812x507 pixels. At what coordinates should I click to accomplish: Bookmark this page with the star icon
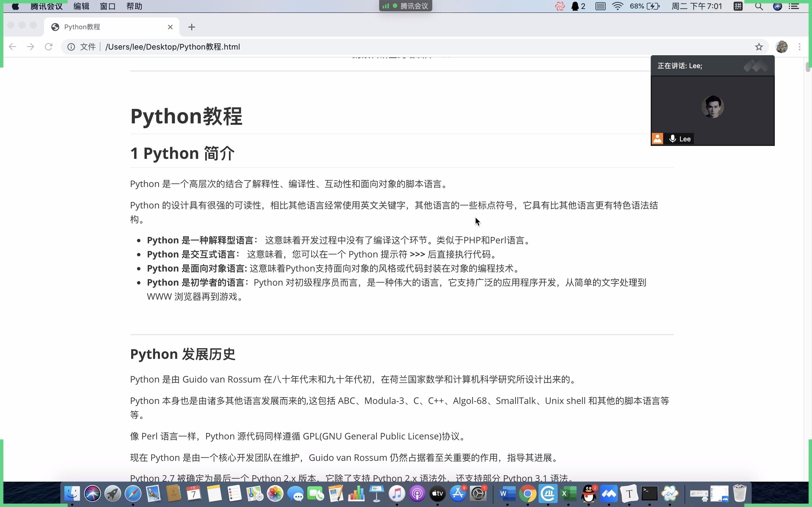[759, 47]
